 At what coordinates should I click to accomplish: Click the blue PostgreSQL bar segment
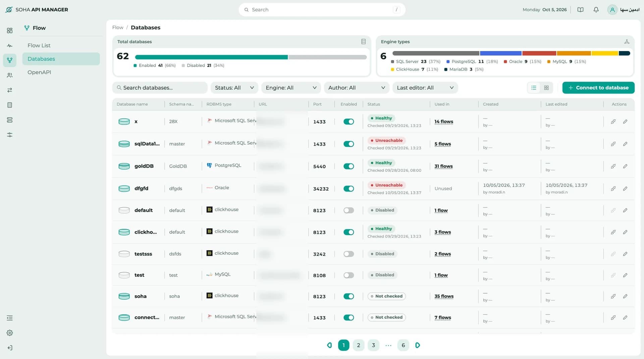point(500,53)
